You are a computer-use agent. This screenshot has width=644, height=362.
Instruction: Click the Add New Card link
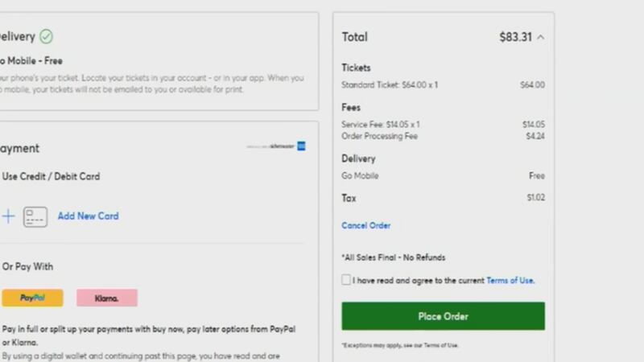tap(88, 216)
